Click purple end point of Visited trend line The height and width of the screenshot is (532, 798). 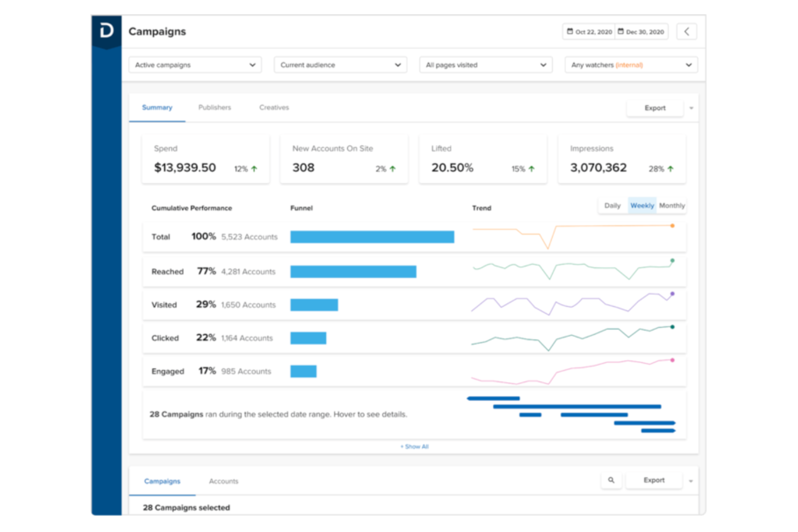click(672, 294)
